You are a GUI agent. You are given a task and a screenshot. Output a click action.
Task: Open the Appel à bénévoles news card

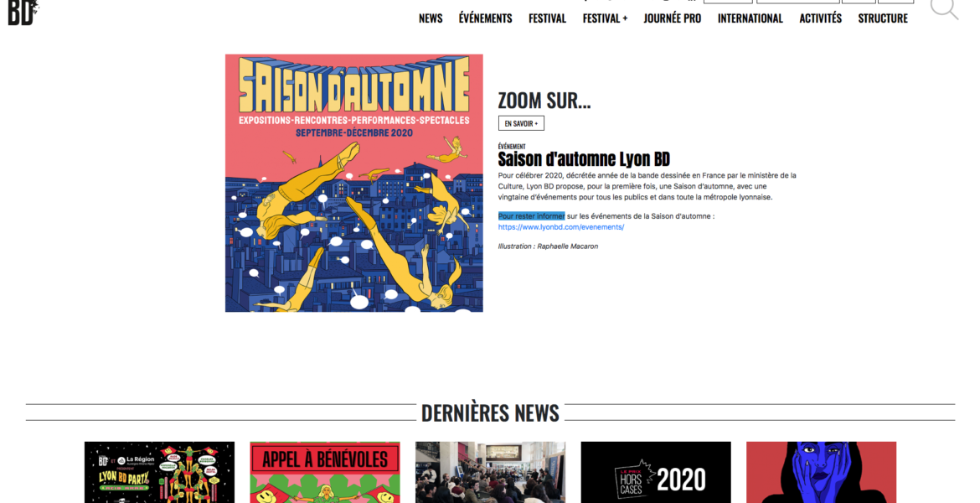click(325, 472)
